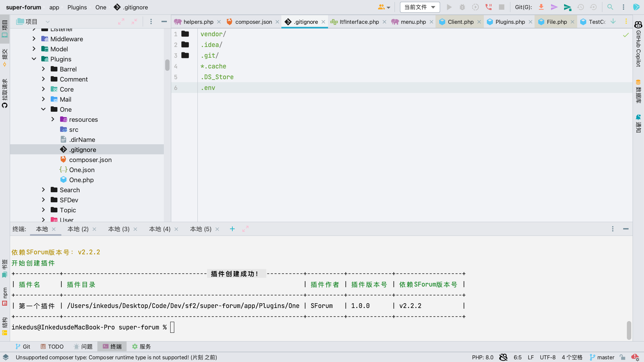The width and height of the screenshot is (644, 362).
Task: Open the current file run configuration dropdown
Action: click(x=420, y=7)
